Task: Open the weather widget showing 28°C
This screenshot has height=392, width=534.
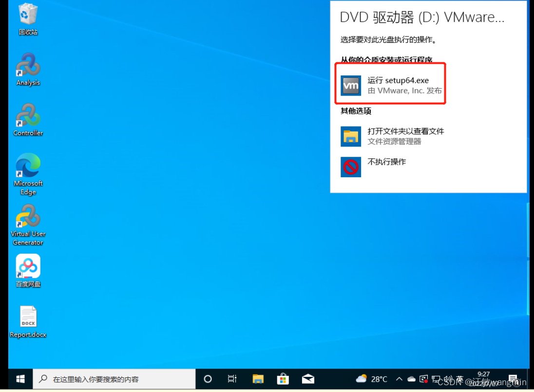Action: (371, 379)
